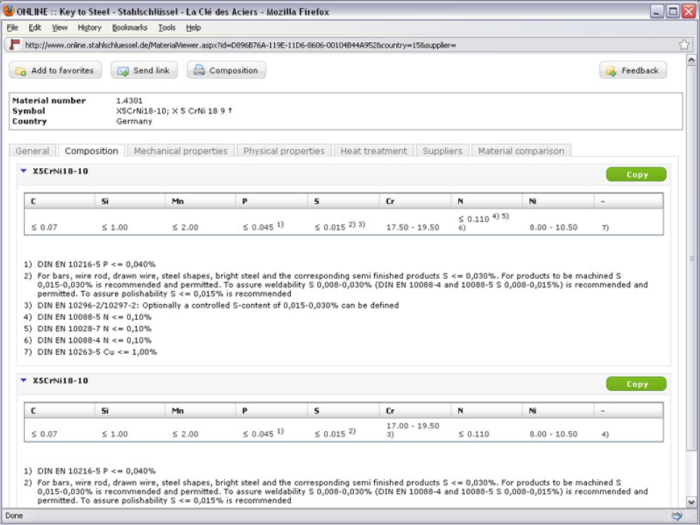Screen dimensions: 700x525
Task: Select the Composition tab
Action: (x=92, y=151)
